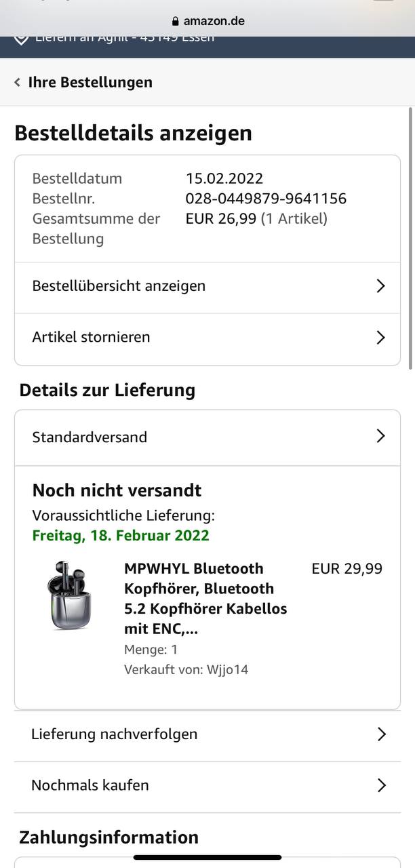Screen dimensions: 415x868
Task: Expand the Standardversand row using its chevron
Action: click(x=380, y=437)
